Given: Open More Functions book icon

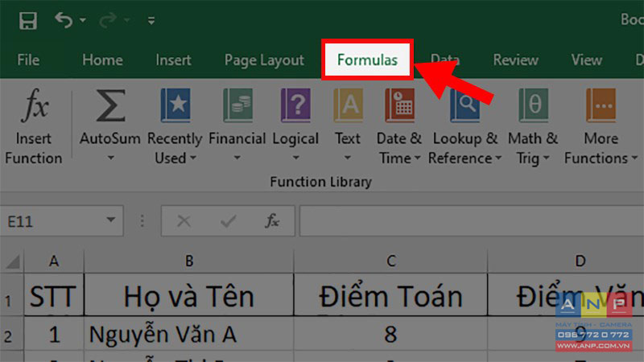Looking at the screenshot, I should [601, 105].
